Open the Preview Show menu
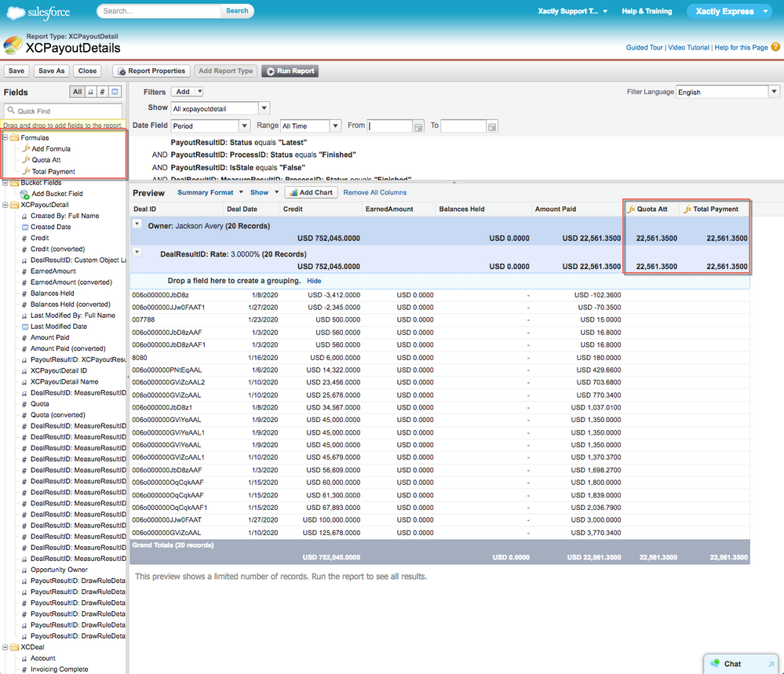 [264, 192]
